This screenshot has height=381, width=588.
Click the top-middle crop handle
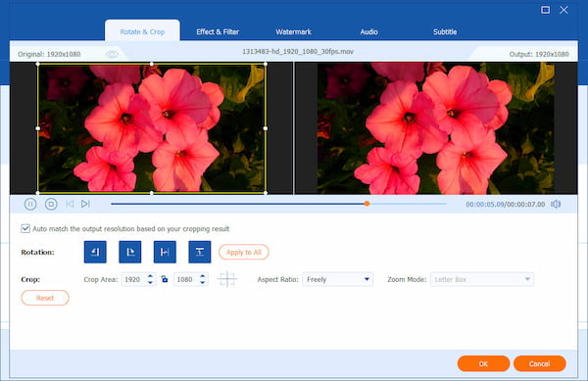click(152, 64)
